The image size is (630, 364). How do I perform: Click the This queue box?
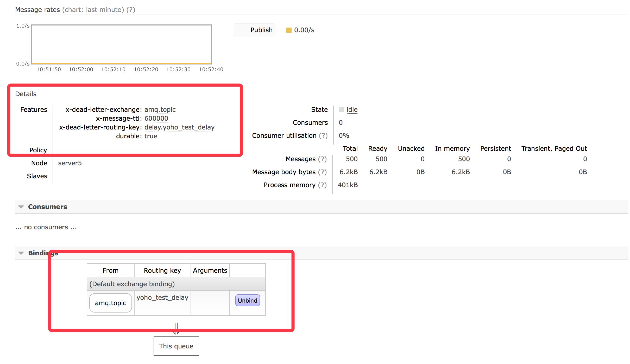point(176,346)
